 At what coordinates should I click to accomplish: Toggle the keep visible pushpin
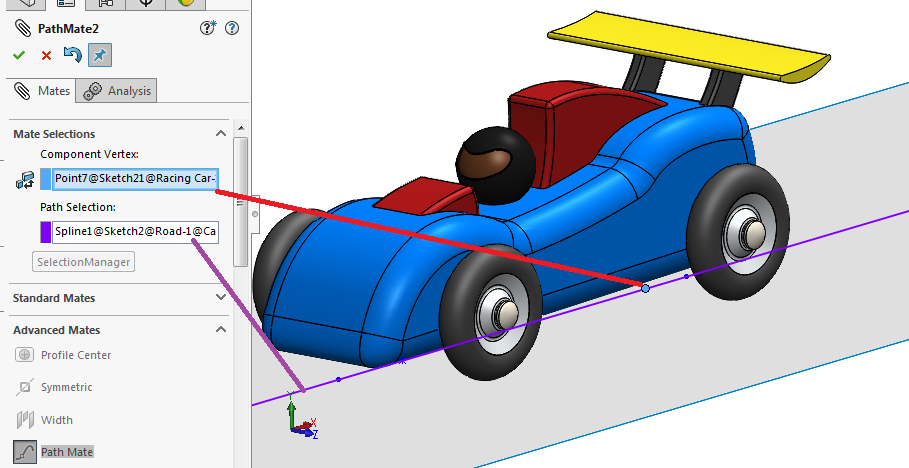click(x=100, y=55)
